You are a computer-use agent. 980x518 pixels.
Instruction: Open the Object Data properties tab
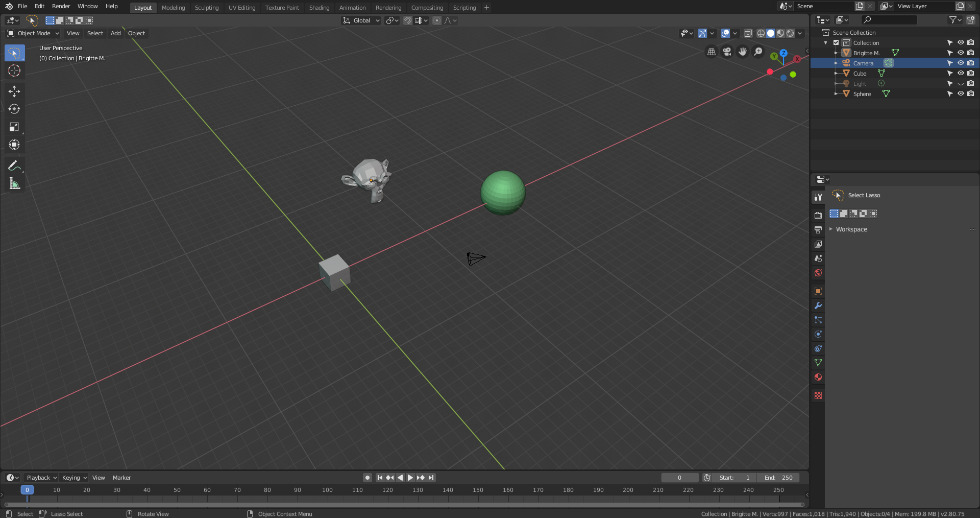click(x=818, y=363)
